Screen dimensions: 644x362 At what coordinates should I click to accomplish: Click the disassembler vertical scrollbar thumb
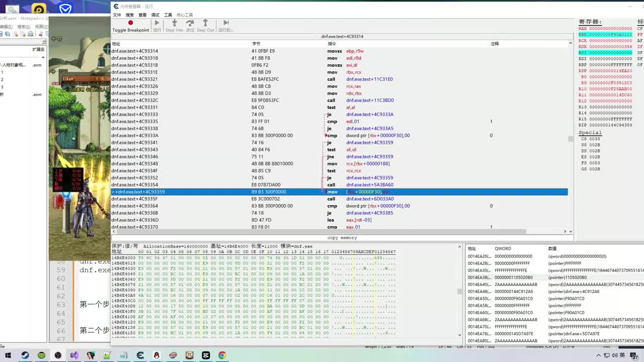point(570,139)
